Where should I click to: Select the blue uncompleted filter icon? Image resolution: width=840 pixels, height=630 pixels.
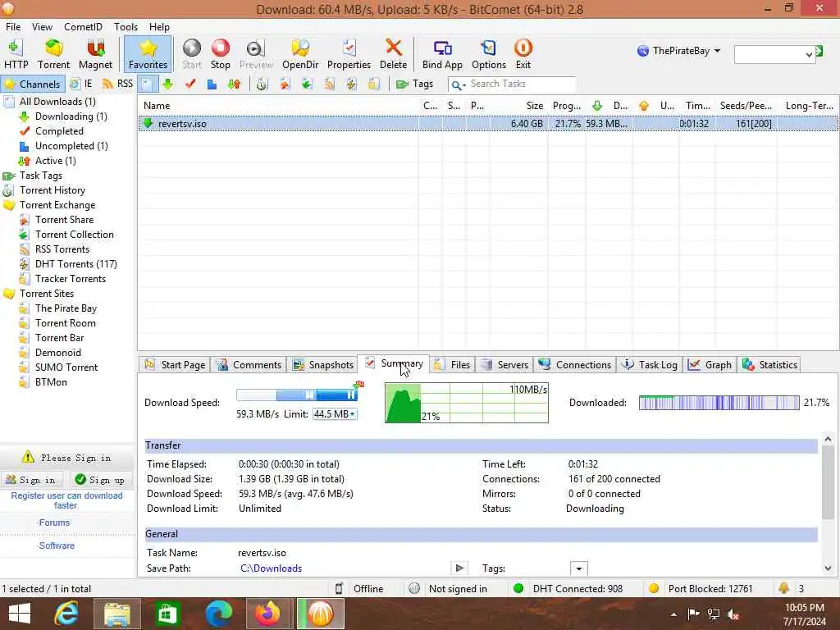(x=212, y=84)
